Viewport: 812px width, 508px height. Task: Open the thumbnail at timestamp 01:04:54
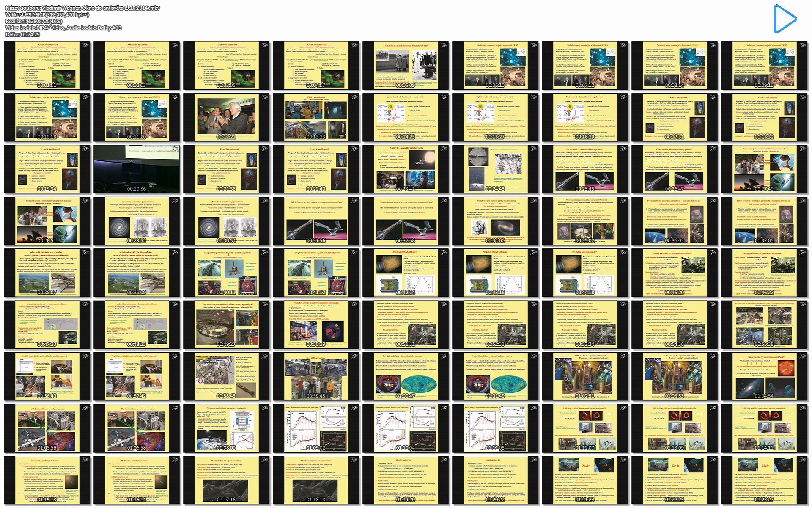coord(764,377)
